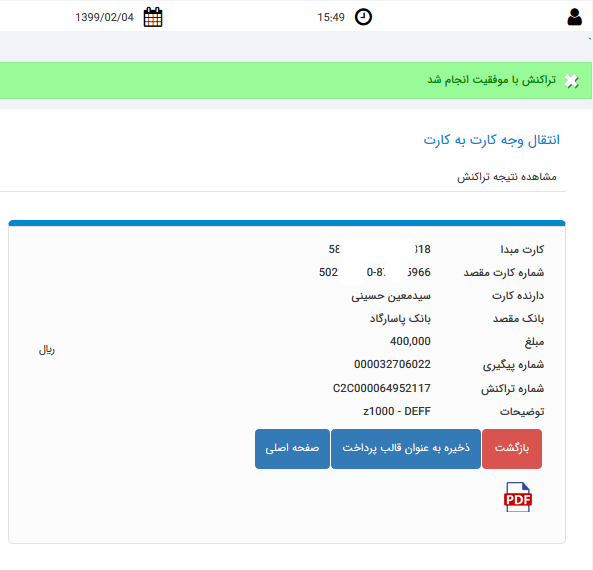Click the transaction number C2C000064952117
Screen dimensions: 593x570
[382, 388]
